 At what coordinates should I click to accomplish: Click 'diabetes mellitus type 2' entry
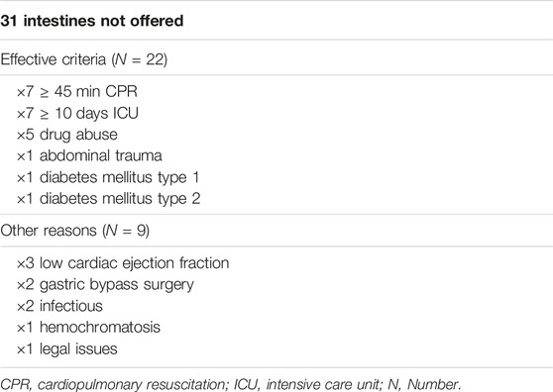click(120, 199)
